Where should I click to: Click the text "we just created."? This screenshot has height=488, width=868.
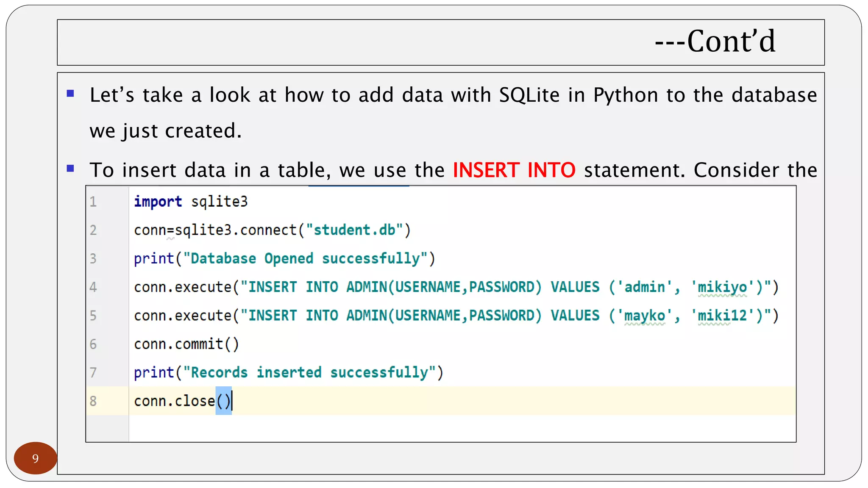(166, 131)
